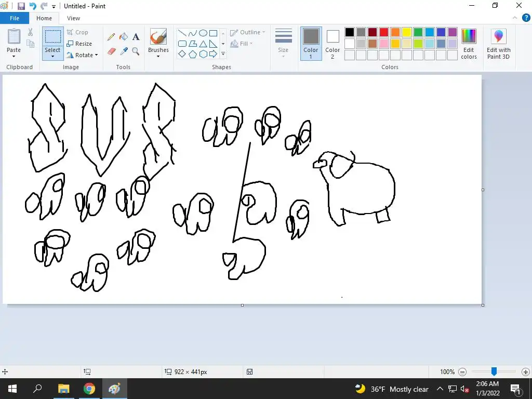Pick the Polygon shape

point(193,44)
